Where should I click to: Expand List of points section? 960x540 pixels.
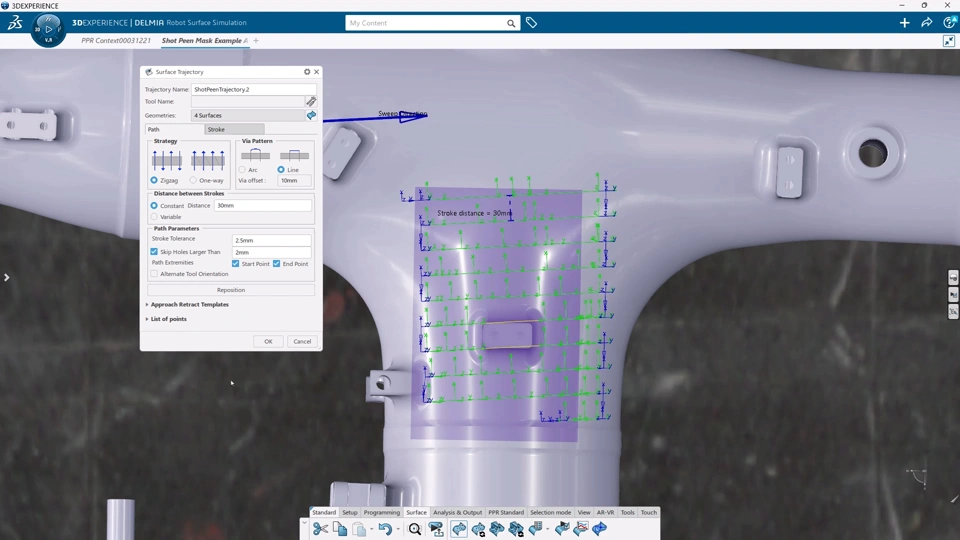pyautogui.click(x=166, y=319)
